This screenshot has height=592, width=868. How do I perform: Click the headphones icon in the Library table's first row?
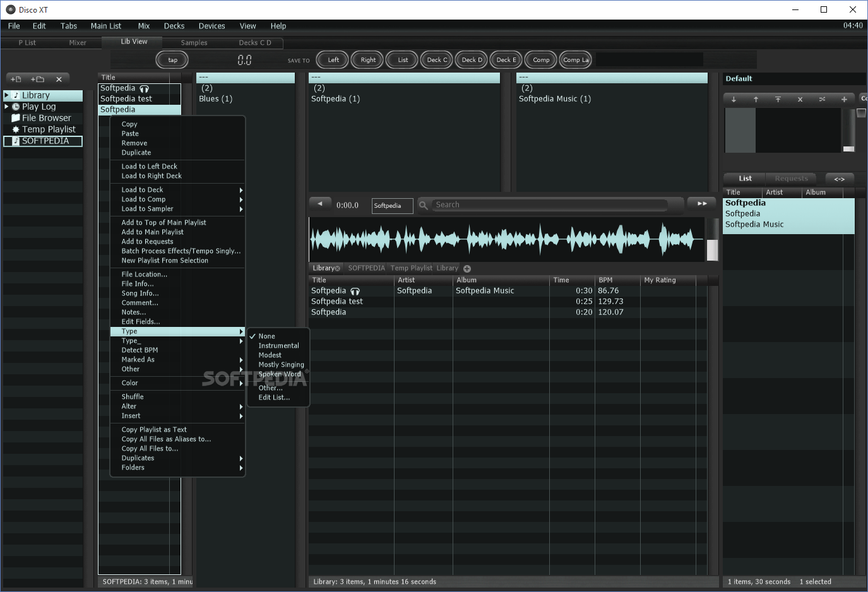355,291
